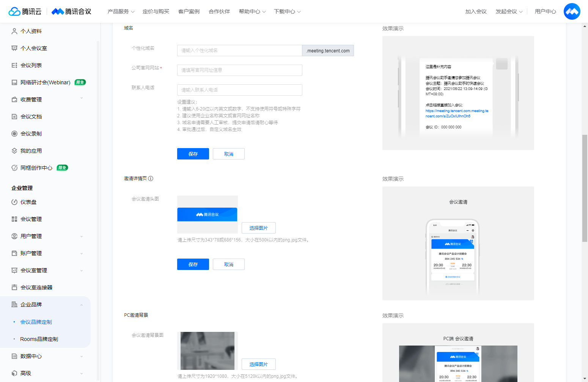Viewport: 588px width, 382px height.
Task: Click the 会议管理 grid icon
Action: [14, 219]
